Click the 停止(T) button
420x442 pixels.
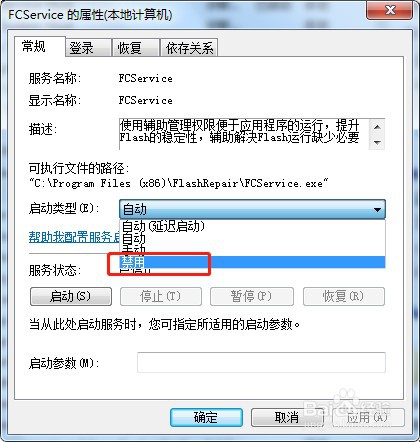click(161, 296)
